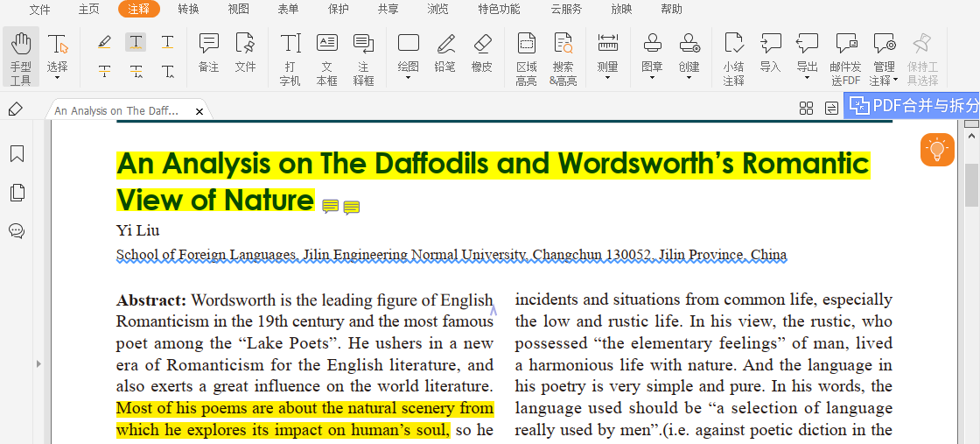Show the Comments panel in left sidebar
Screen dimensions: 980x444
pos(17,231)
